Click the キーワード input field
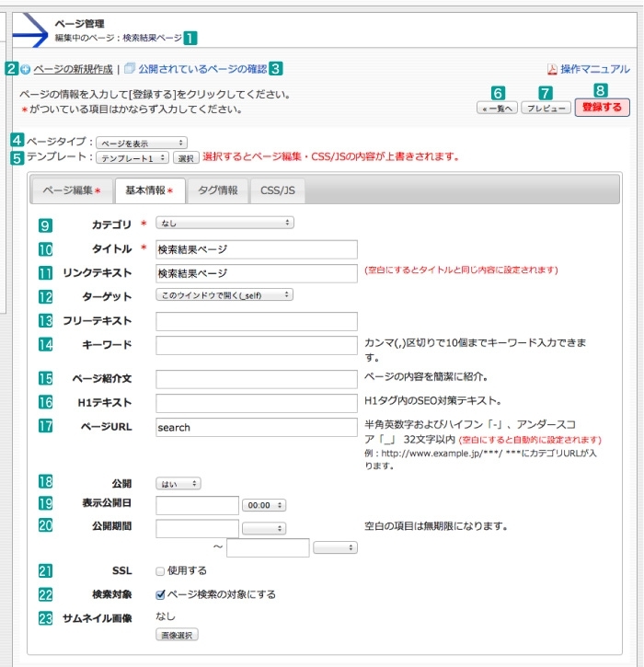644x667 pixels. pos(257,345)
